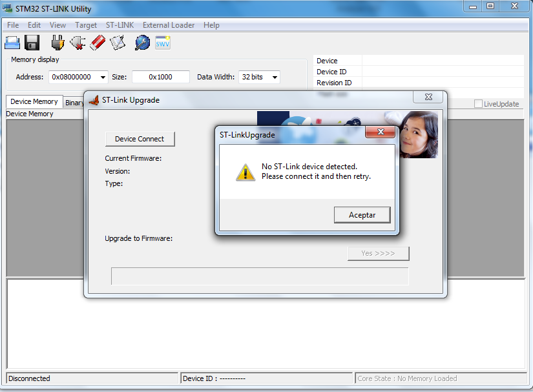Open the File menu
533x392 pixels.
pyautogui.click(x=13, y=25)
